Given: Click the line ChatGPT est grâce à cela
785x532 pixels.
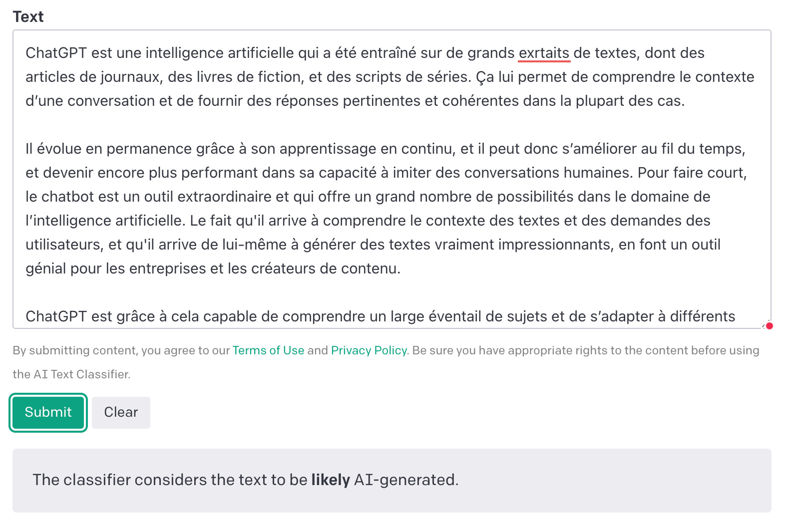Looking at the screenshot, I should pos(380,316).
